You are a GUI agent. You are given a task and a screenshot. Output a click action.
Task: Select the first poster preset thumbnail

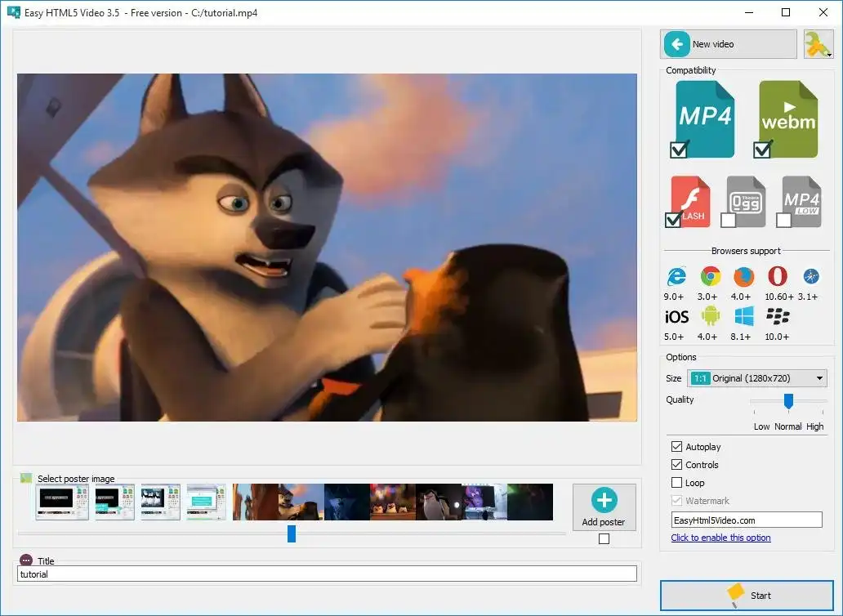[62, 502]
